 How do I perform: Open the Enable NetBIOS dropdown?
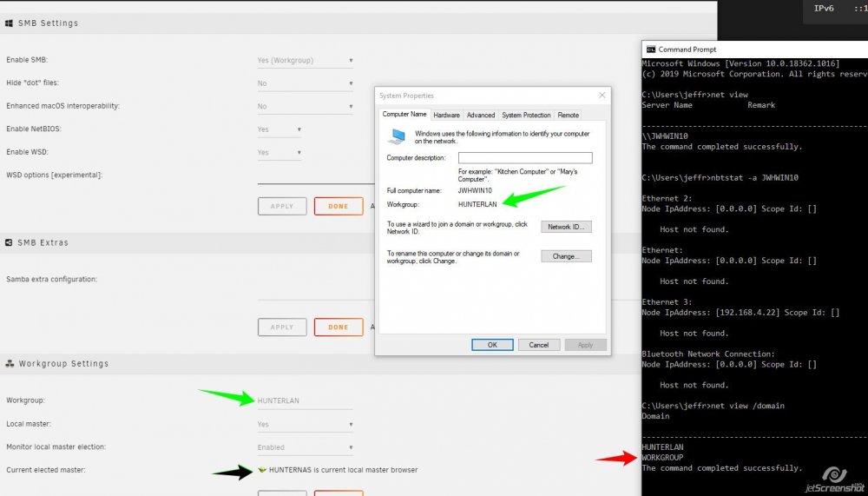point(279,129)
